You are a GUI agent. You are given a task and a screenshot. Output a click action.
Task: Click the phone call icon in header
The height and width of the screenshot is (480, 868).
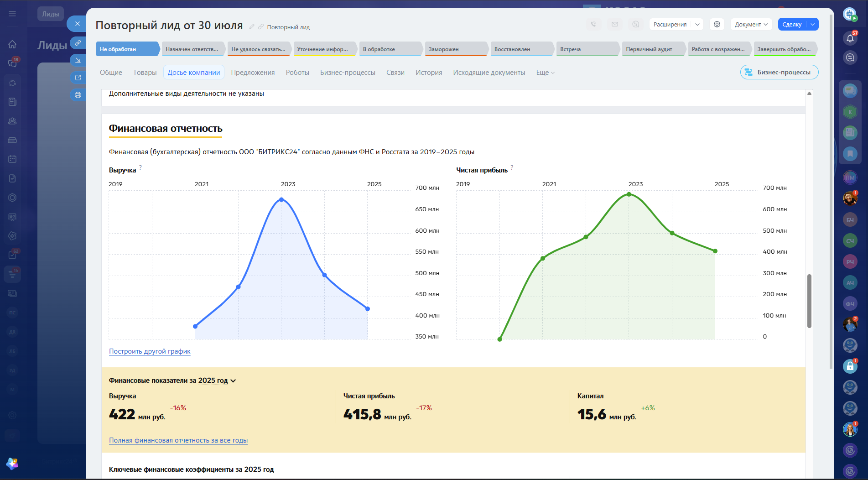(593, 24)
